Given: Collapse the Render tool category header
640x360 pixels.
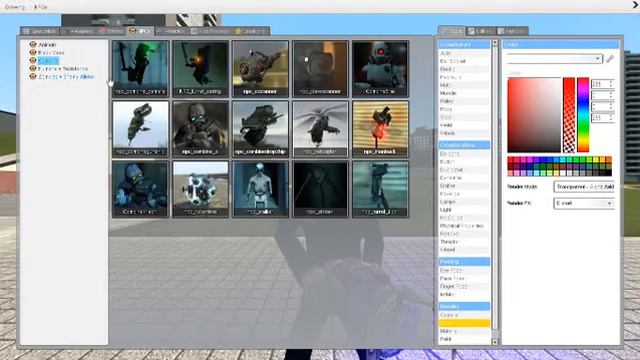Looking at the screenshot, I should 464,306.
